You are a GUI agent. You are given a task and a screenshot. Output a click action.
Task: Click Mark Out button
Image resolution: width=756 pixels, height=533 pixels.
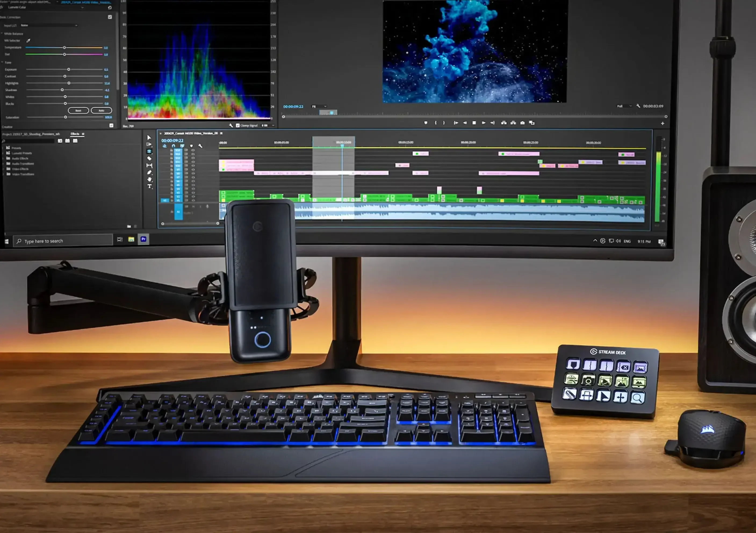coord(444,123)
